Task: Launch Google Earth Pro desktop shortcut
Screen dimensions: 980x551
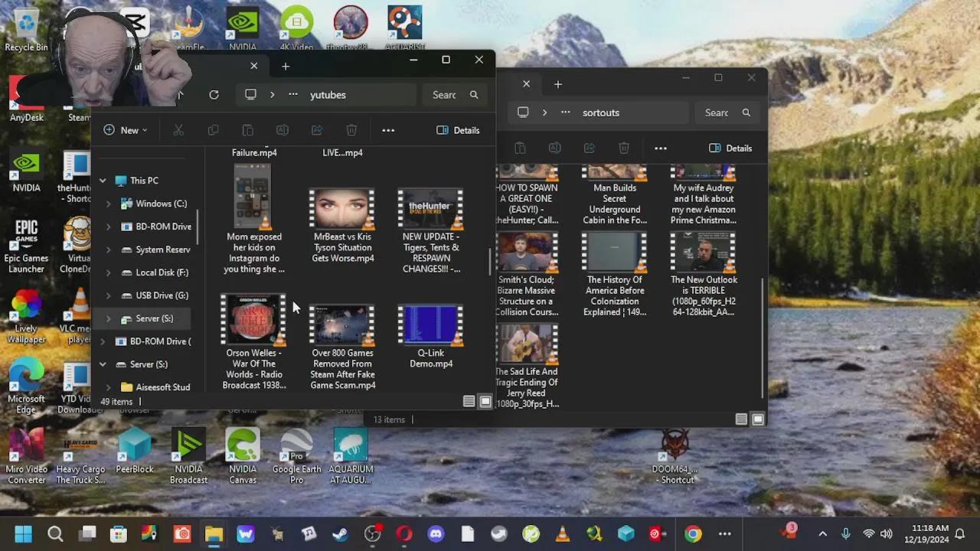Action: click(296, 457)
